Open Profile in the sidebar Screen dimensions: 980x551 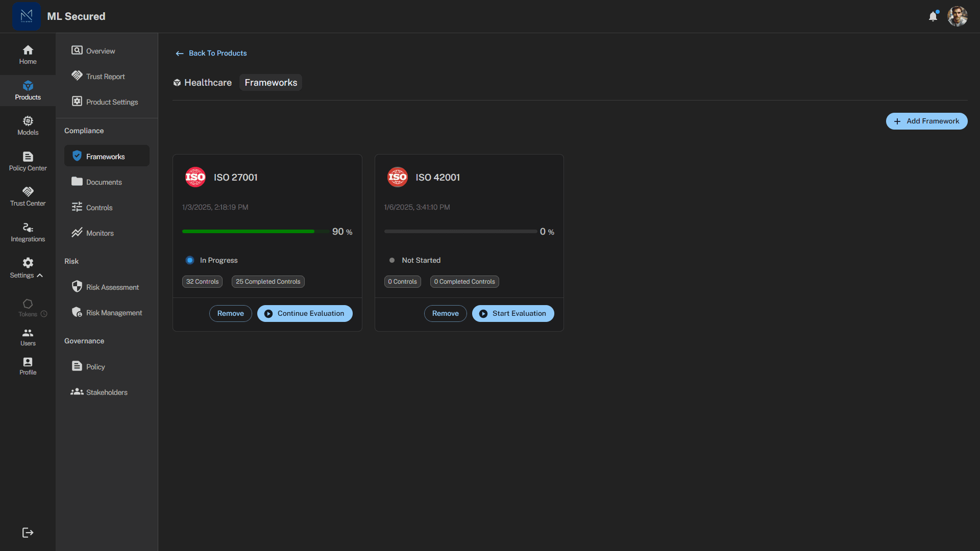pyautogui.click(x=28, y=366)
